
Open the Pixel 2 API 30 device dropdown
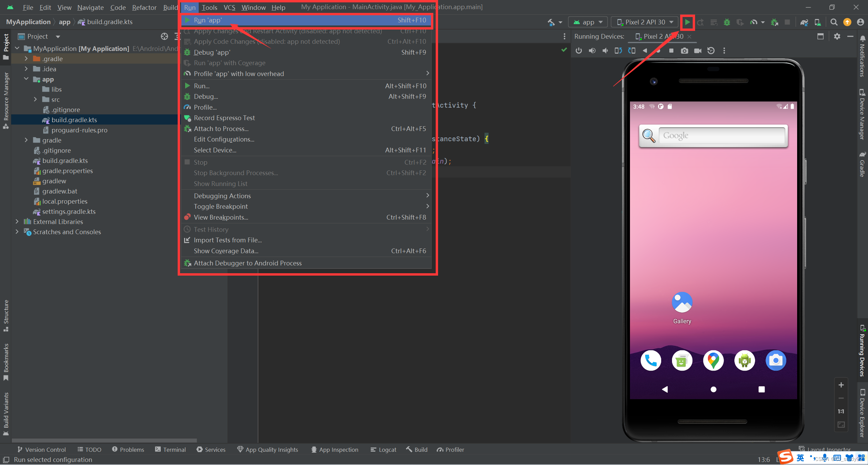pos(645,22)
